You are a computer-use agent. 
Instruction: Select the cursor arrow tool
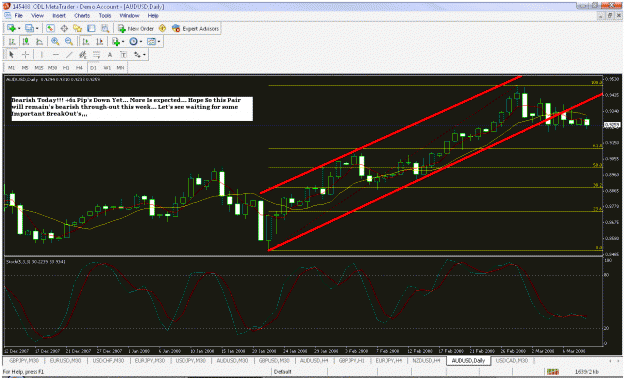tap(12, 55)
